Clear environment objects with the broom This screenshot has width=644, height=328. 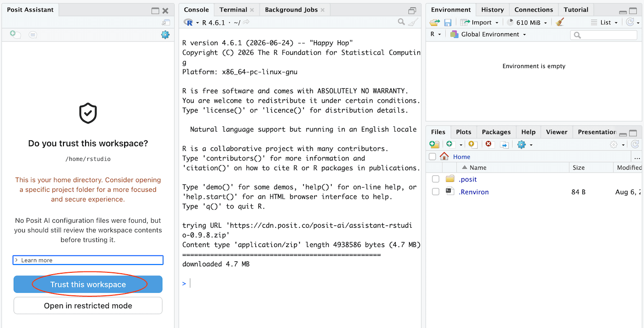click(560, 22)
